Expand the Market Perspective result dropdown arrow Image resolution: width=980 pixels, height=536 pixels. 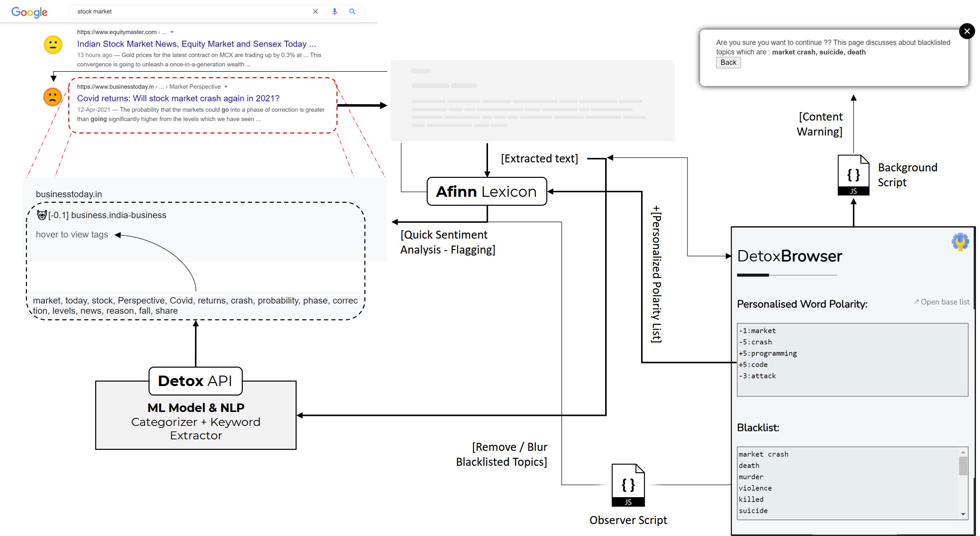(x=226, y=87)
